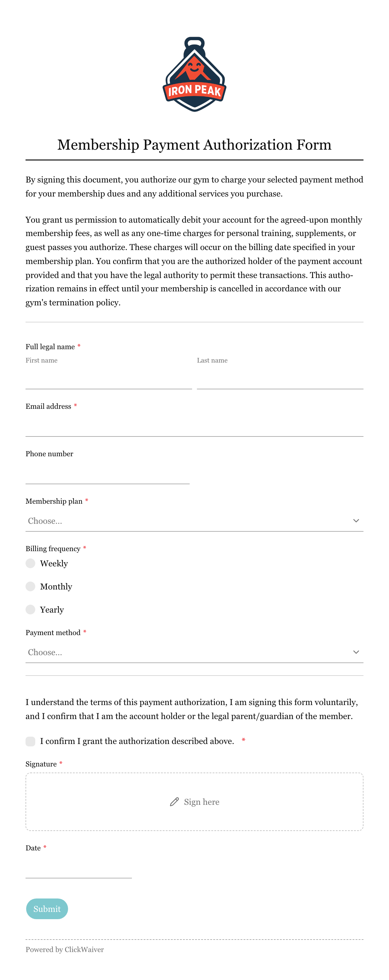Viewport: 389px width, 980px height.
Task: Check the authorization confirmation checkbox
Action: (x=30, y=741)
